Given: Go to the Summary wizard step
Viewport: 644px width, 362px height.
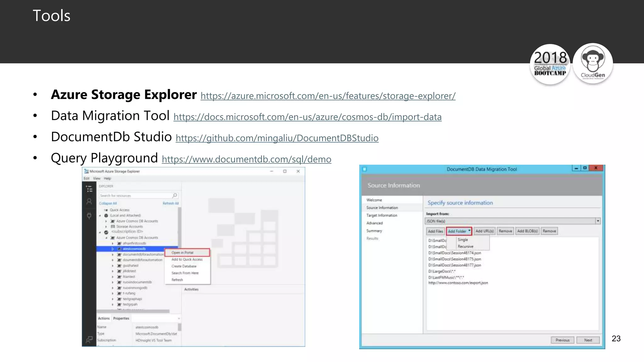Looking at the screenshot, I should pos(374,231).
